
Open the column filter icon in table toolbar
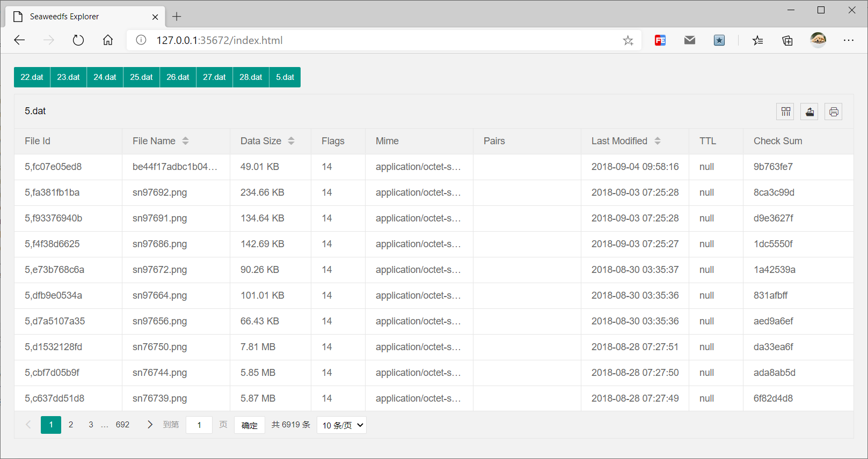785,112
